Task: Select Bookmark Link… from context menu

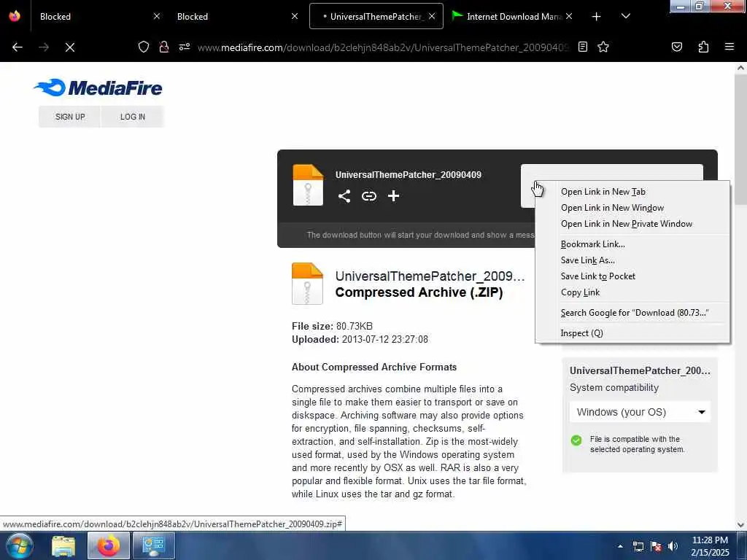Action: click(x=632, y=244)
